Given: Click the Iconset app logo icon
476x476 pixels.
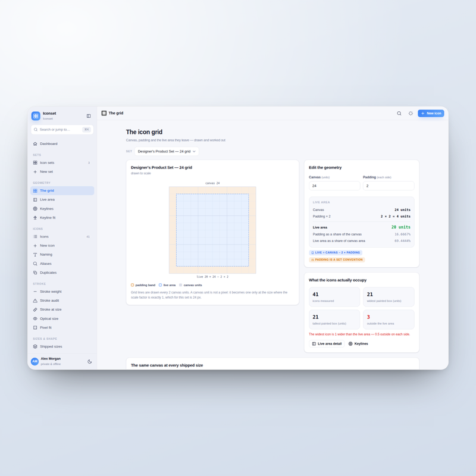Looking at the screenshot, I should point(36,115).
